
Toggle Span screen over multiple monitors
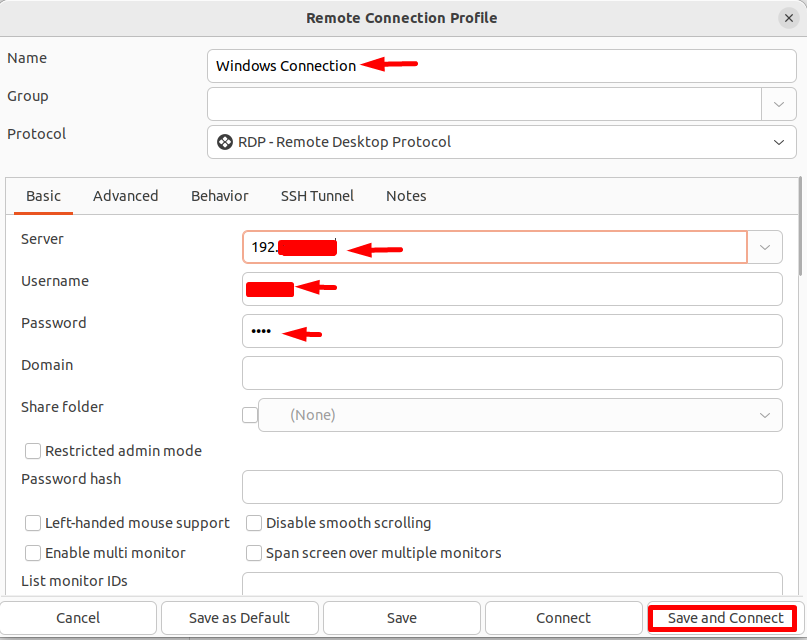click(254, 553)
